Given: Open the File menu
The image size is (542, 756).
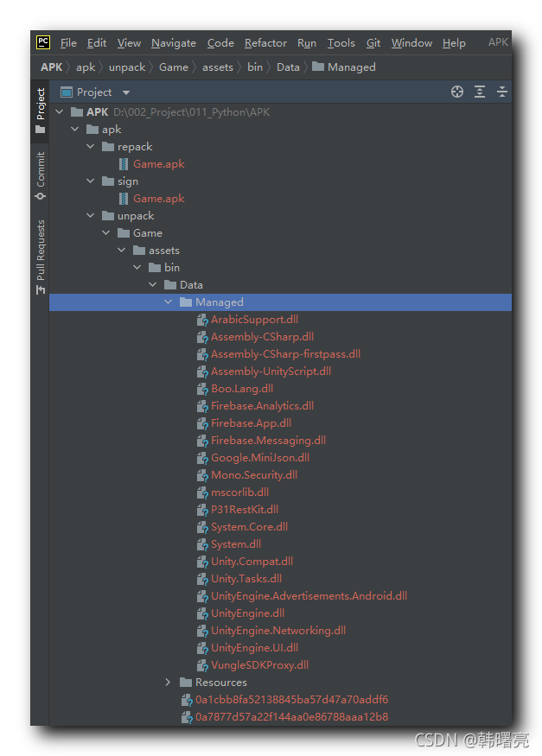Looking at the screenshot, I should [x=68, y=43].
